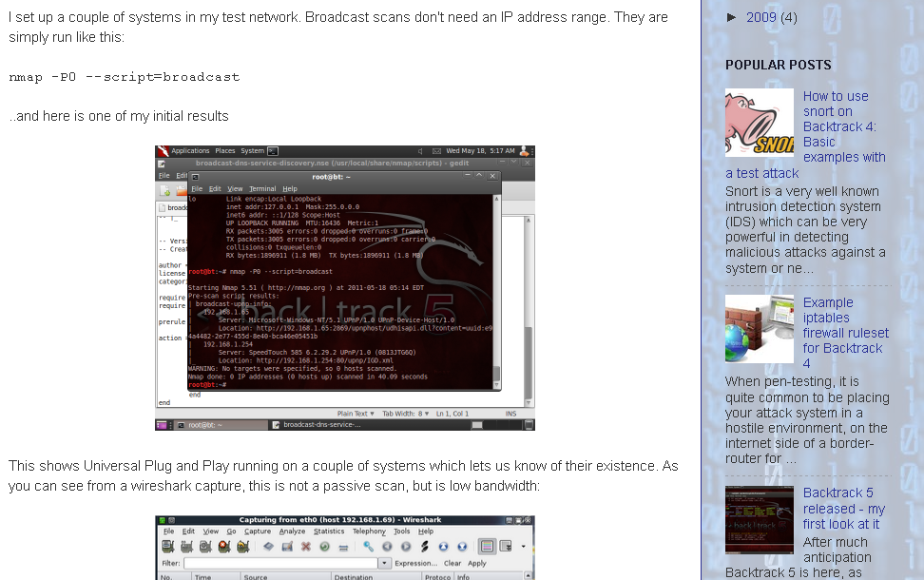Open the Wireshark toolbar overflow arrow

pyautogui.click(x=523, y=547)
